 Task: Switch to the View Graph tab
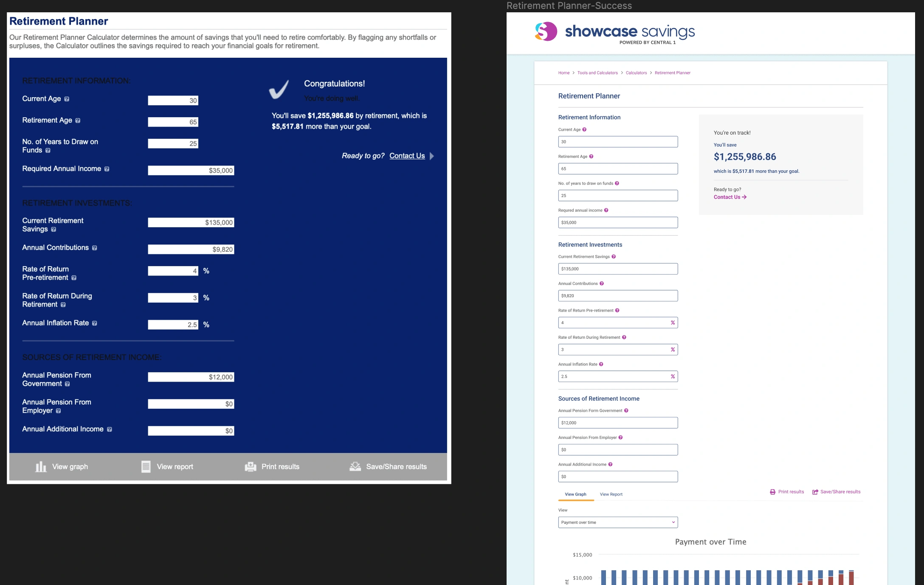(575, 494)
